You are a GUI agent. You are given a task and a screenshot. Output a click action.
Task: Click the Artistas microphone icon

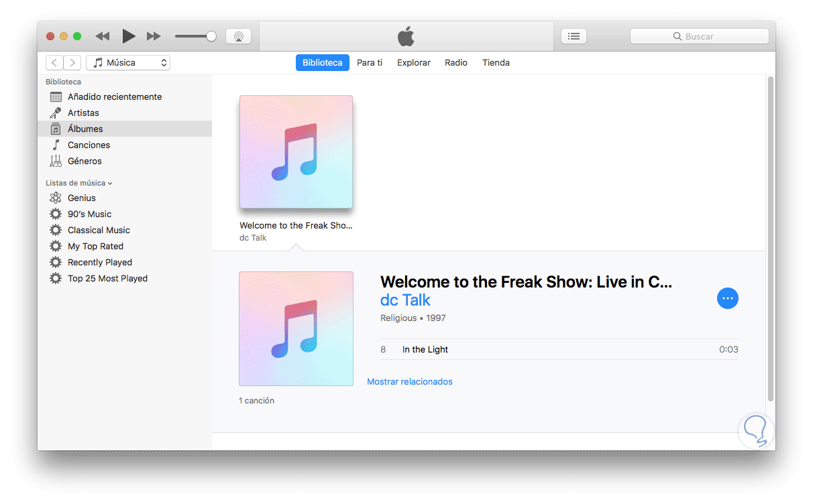pos(56,113)
